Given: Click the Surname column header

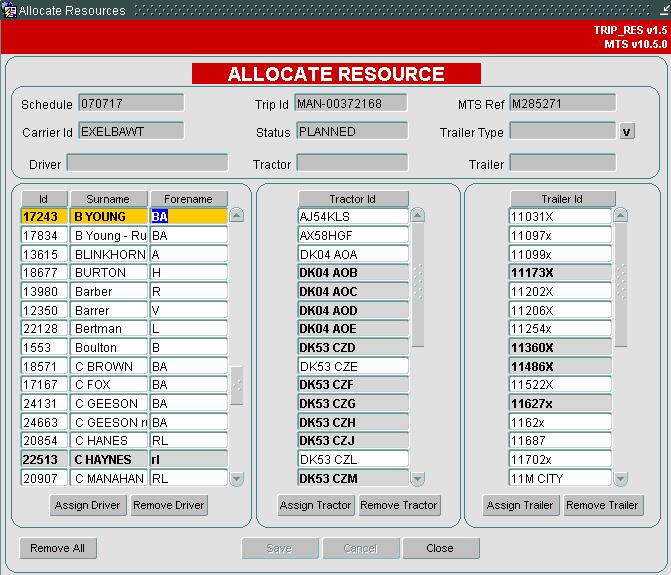Looking at the screenshot, I should (x=109, y=199).
